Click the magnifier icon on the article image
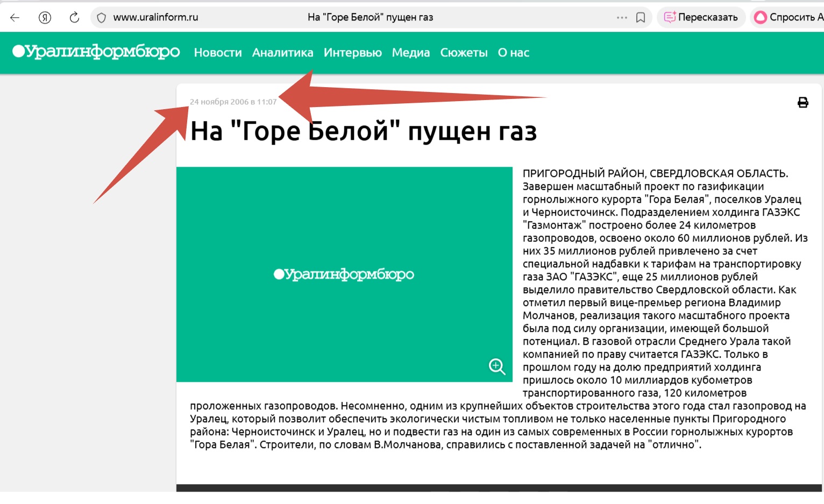824x504 pixels. tap(496, 366)
